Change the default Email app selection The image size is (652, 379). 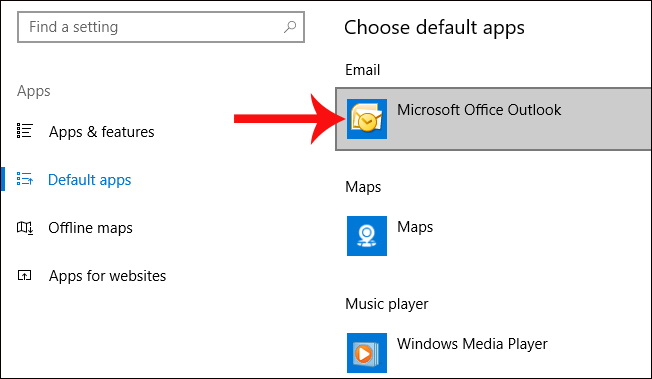[493, 119]
